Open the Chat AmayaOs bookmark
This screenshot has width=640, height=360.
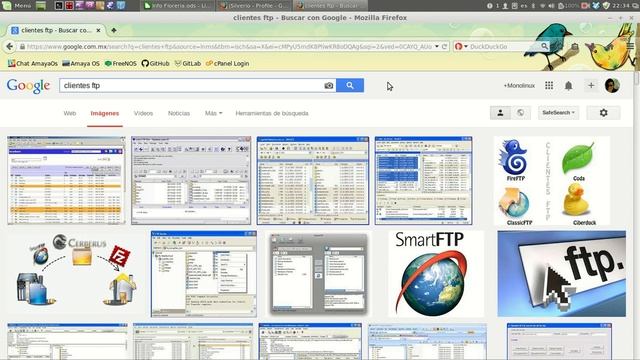[33, 63]
